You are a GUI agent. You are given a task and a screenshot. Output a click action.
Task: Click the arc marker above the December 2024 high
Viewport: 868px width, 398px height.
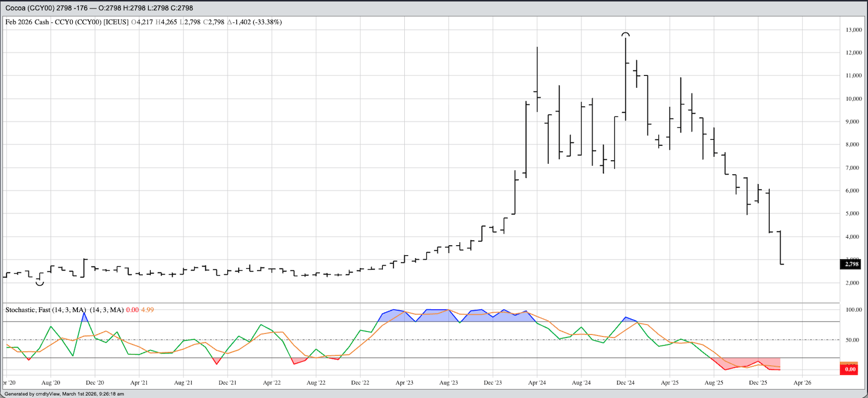[625, 34]
